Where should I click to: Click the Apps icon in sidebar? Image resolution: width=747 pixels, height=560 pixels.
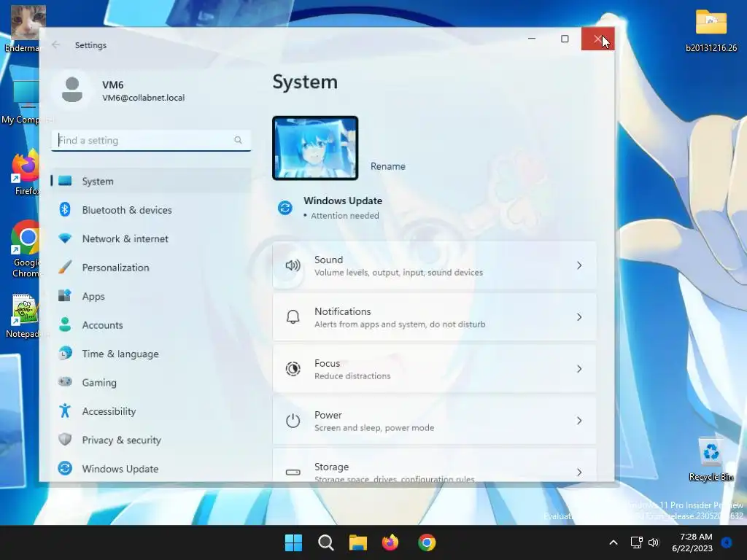[x=65, y=296]
